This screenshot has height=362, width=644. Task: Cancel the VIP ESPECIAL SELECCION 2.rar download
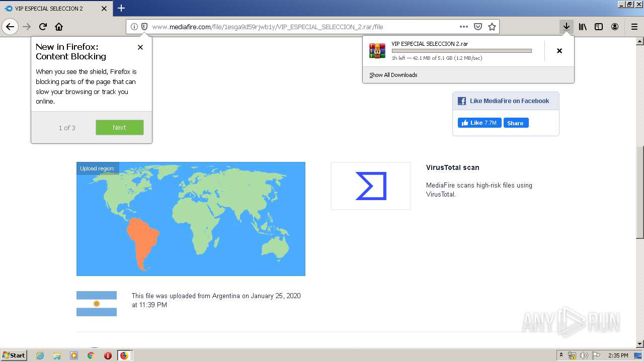pos(559,51)
